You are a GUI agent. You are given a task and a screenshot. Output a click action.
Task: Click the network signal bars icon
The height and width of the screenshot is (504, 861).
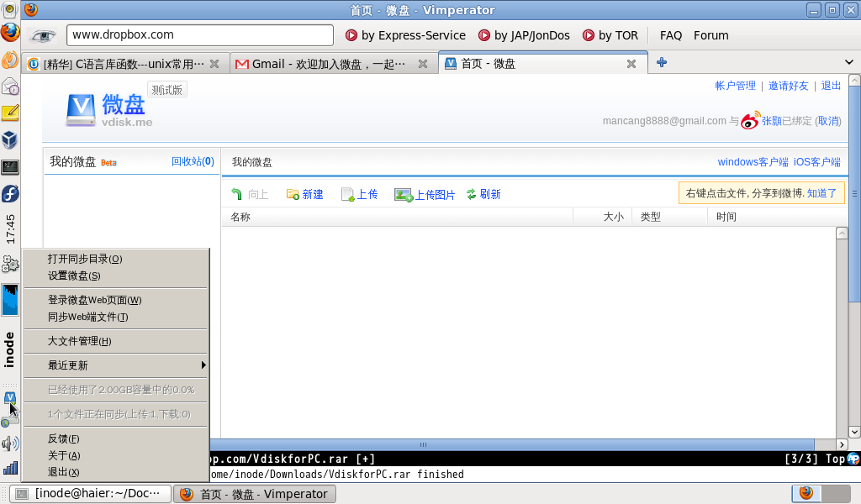10,468
